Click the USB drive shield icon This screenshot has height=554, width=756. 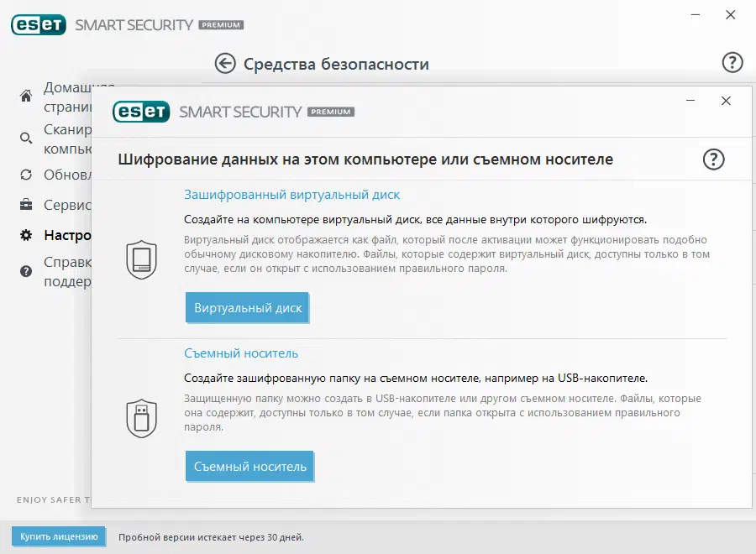[142, 417]
